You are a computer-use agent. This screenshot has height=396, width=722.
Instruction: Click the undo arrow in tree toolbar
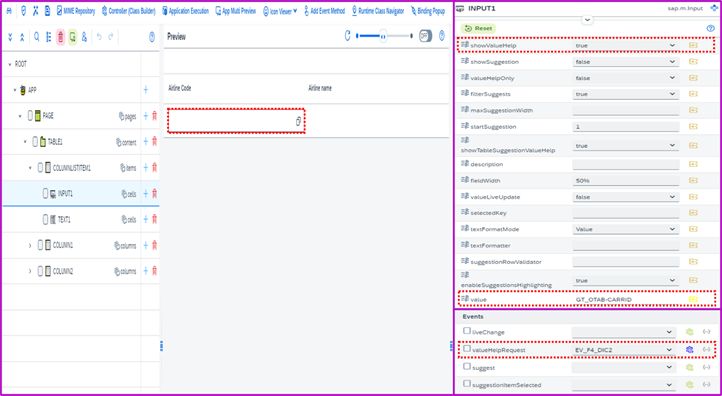point(99,37)
